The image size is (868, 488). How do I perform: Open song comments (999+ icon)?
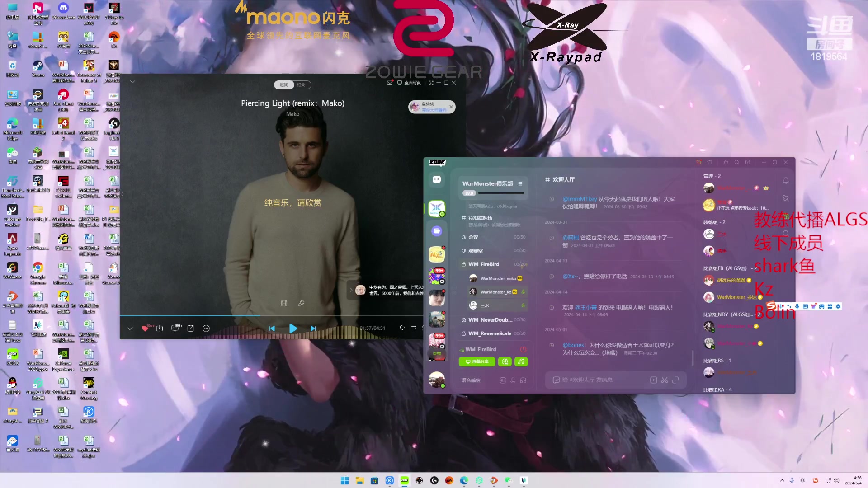pos(175,328)
